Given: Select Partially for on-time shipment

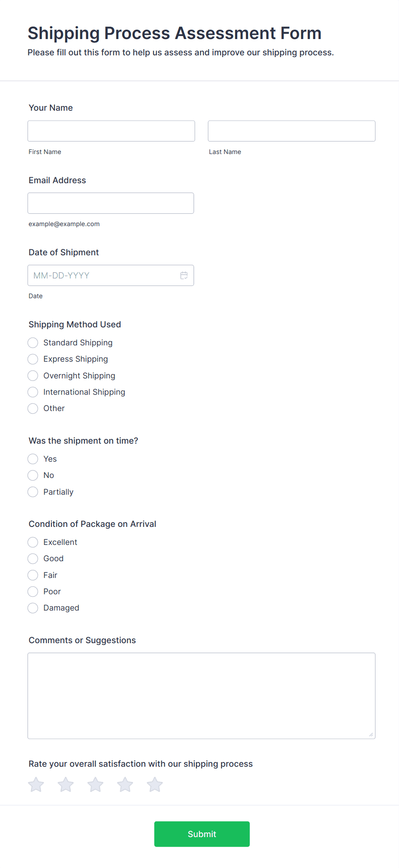Looking at the screenshot, I should 33,492.
